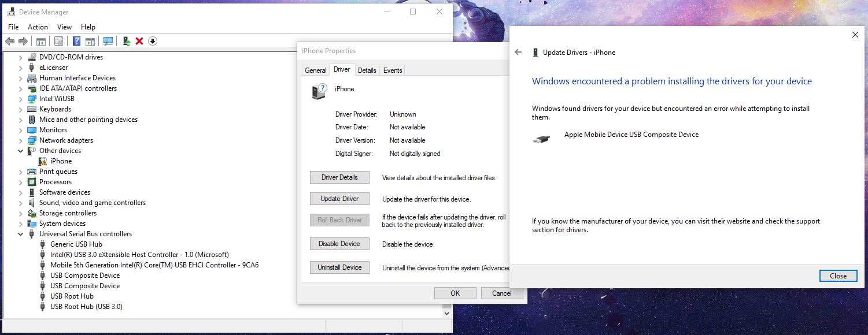This screenshot has width=868, height=335.
Task: Expand the IDE ATA/ATAPI controllers node
Action: (21, 88)
